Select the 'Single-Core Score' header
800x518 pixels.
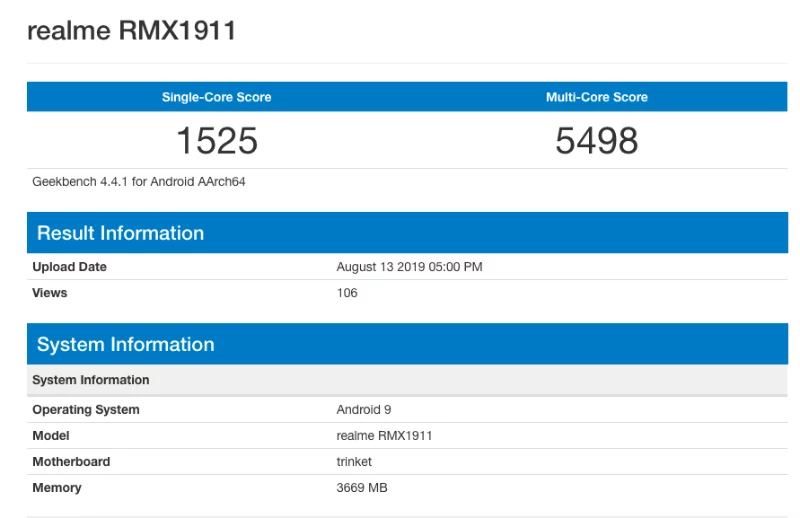[216, 97]
